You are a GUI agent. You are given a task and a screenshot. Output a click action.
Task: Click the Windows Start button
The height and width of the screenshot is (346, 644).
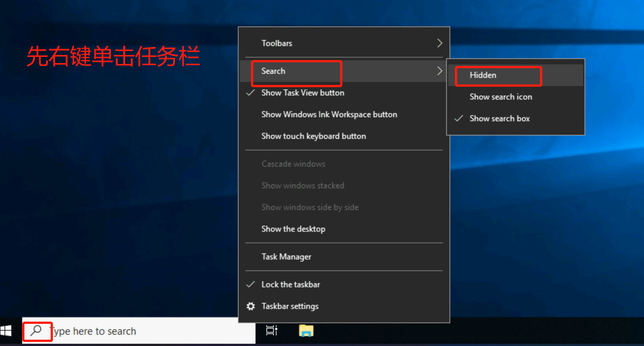tap(6, 331)
